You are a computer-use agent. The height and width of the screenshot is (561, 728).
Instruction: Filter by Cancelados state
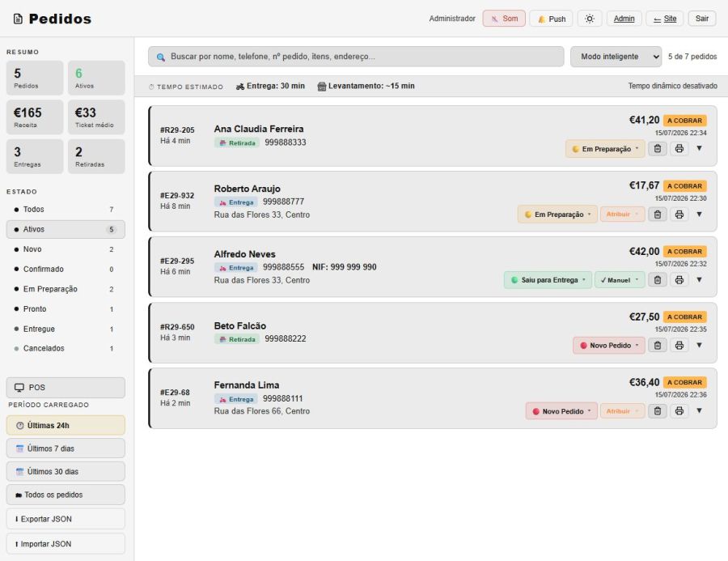pos(66,348)
